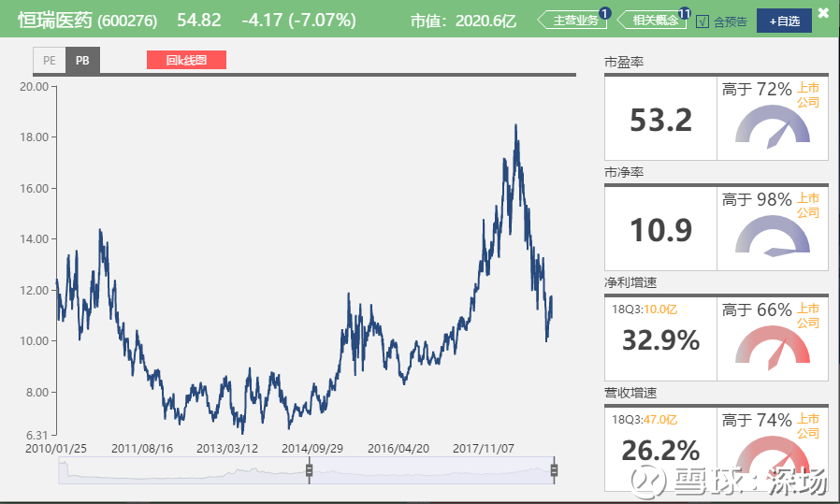Click the y-axis label 6.31
The image size is (840, 504).
37,435
